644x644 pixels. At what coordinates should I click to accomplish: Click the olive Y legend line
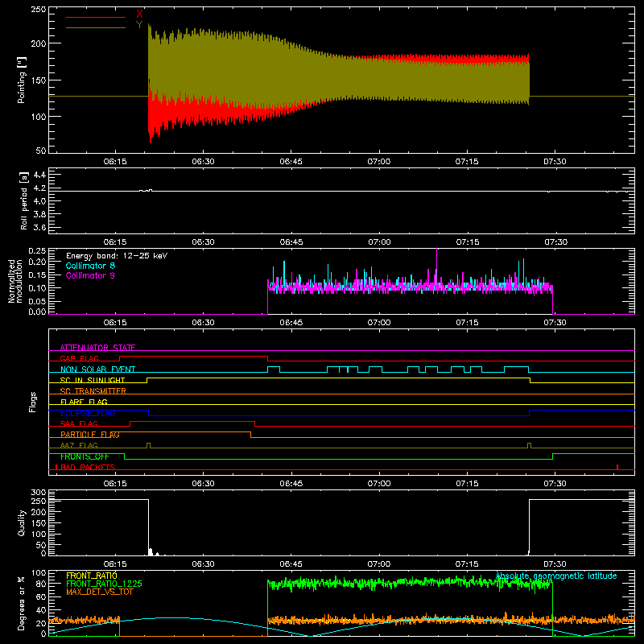[96, 27]
